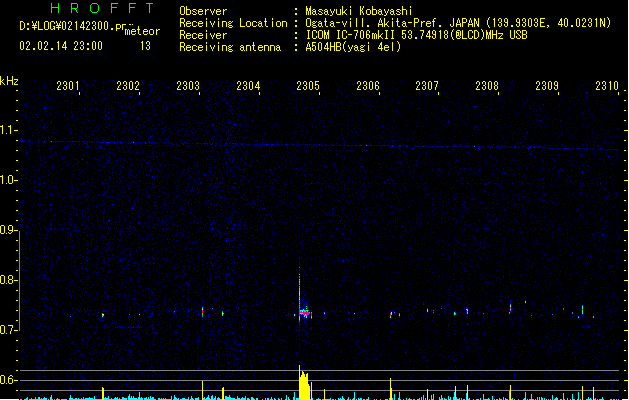Click the 2302 time axis marker

(128, 86)
